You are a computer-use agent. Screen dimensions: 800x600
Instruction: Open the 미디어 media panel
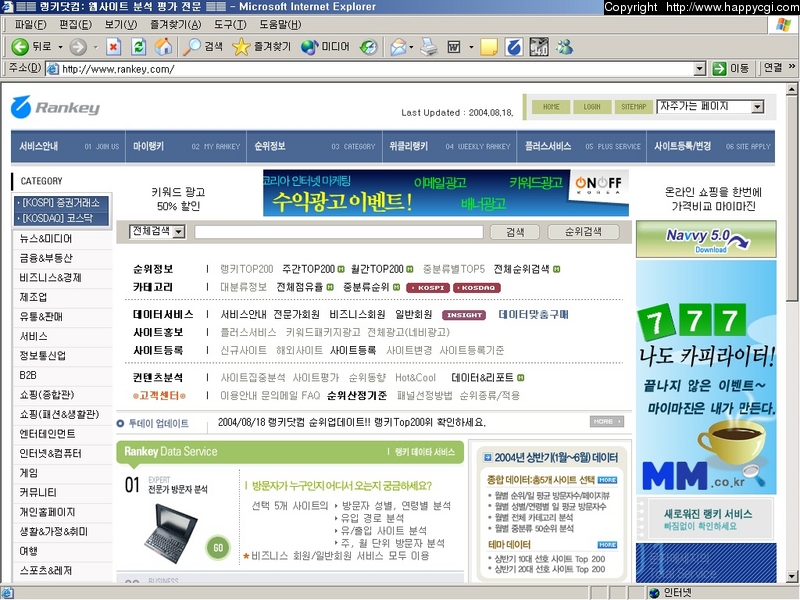[325, 47]
